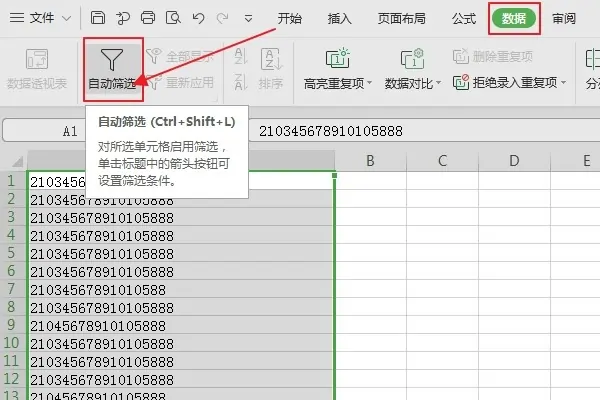This screenshot has height=400, width=600.
Task: Open the 文件 menu
Action: coord(32,18)
